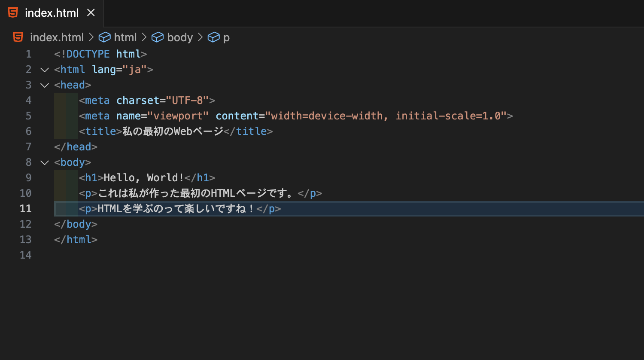The height and width of the screenshot is (360, 644).
Task: Click the HTML5 icon in the breadcrumb bar
Action: (x=18, y=37)
